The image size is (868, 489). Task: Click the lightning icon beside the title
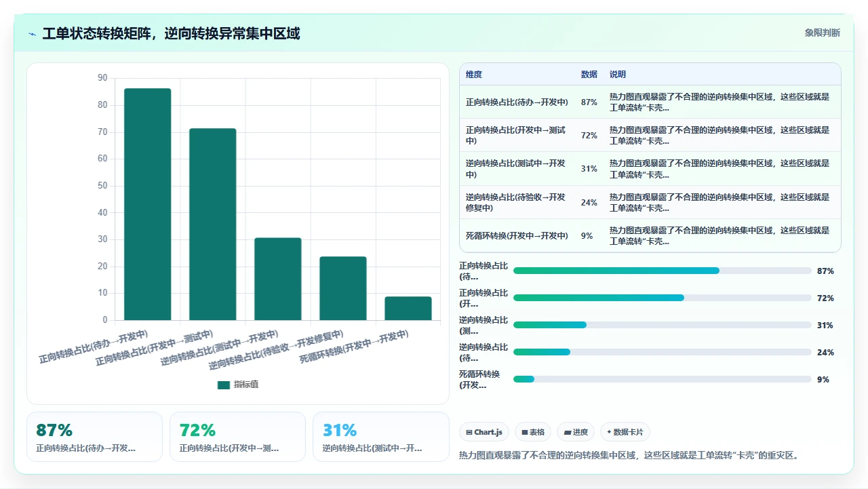point(33,34)
